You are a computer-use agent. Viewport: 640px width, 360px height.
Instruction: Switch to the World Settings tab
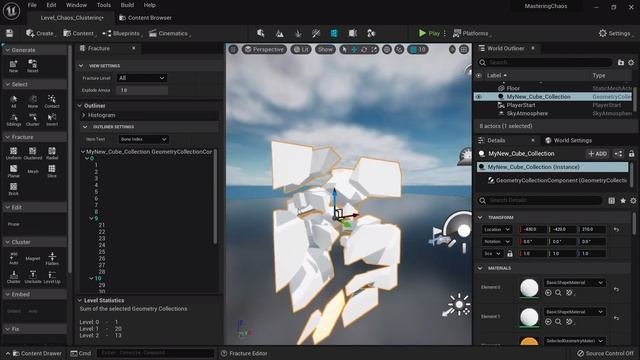pos(569,140)
